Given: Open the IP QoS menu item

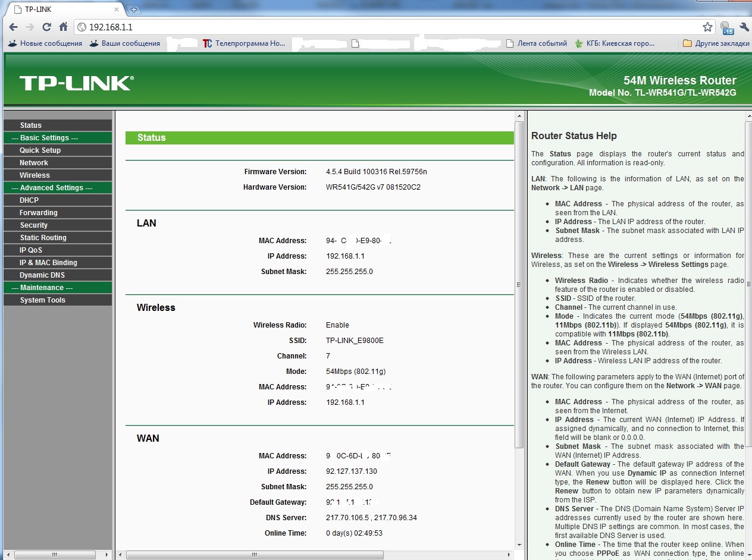Looking at the screenshot, I should 57,250.
